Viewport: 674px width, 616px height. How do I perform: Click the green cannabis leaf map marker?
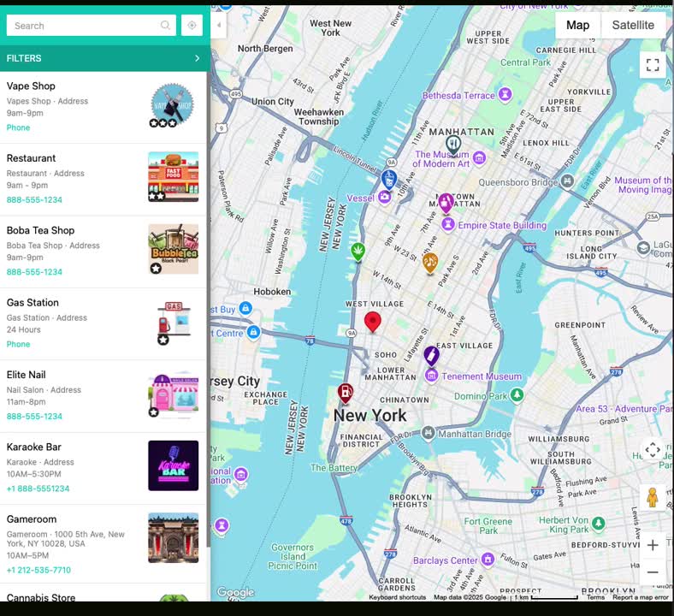point(358,251)
